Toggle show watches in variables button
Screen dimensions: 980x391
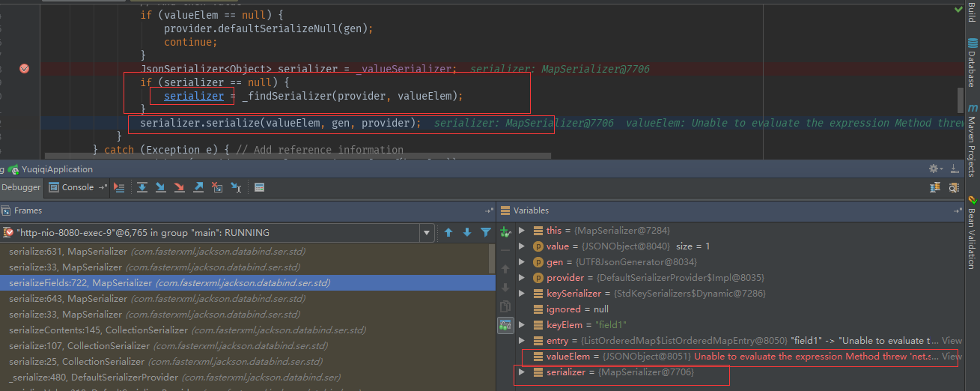point(505,325)
